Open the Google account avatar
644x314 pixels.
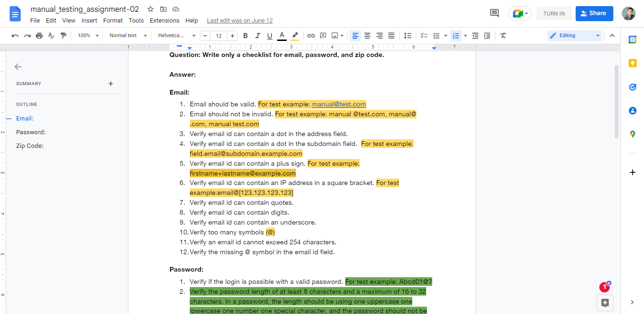pos(628,13)
